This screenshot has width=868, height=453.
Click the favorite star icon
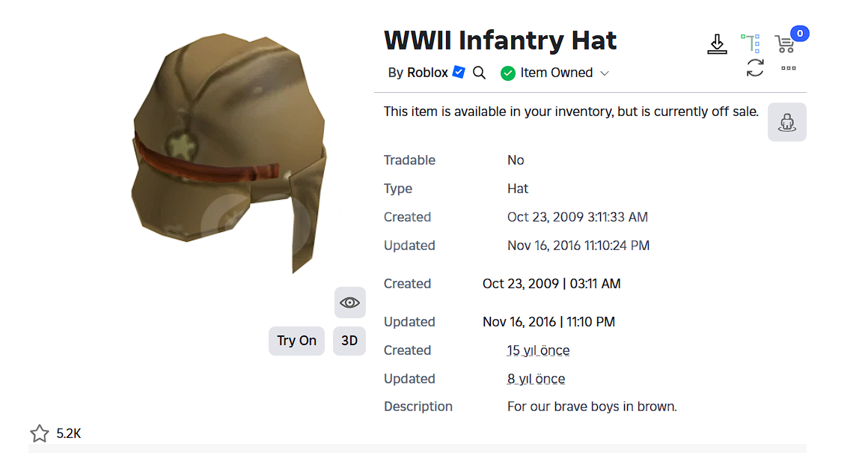pos(40,433)
